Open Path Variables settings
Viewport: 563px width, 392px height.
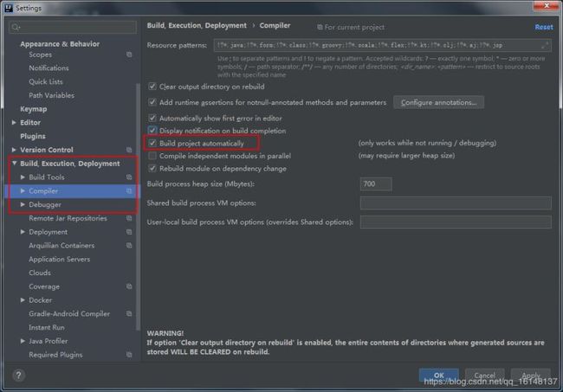[x=52, y=95]
